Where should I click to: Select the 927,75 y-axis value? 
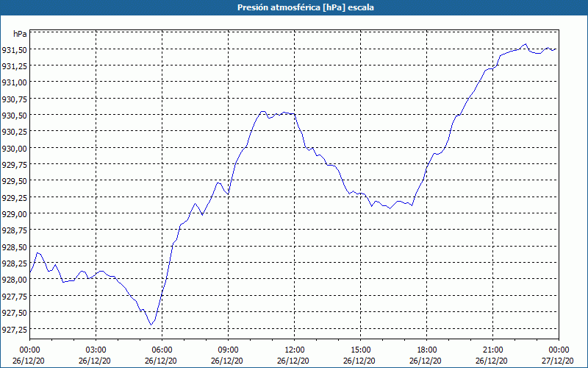click(x=14, y=296)
